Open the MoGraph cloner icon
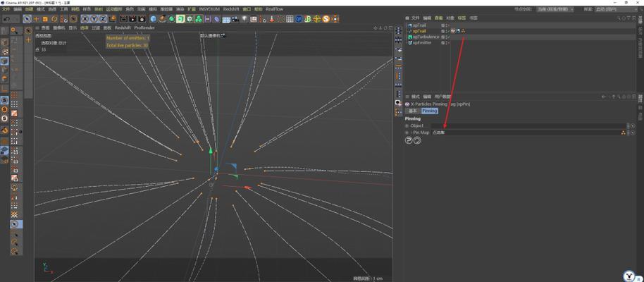 (x=199, y=19)
